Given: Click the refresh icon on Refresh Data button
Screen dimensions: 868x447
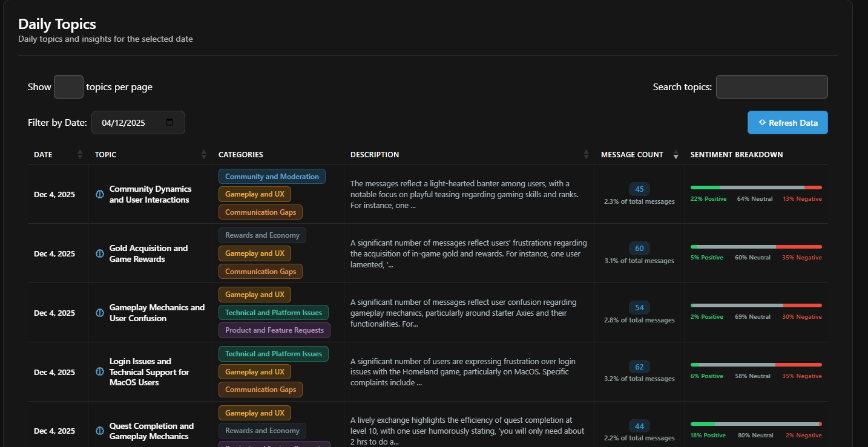Looking at the screenshot, I should 762,122.
